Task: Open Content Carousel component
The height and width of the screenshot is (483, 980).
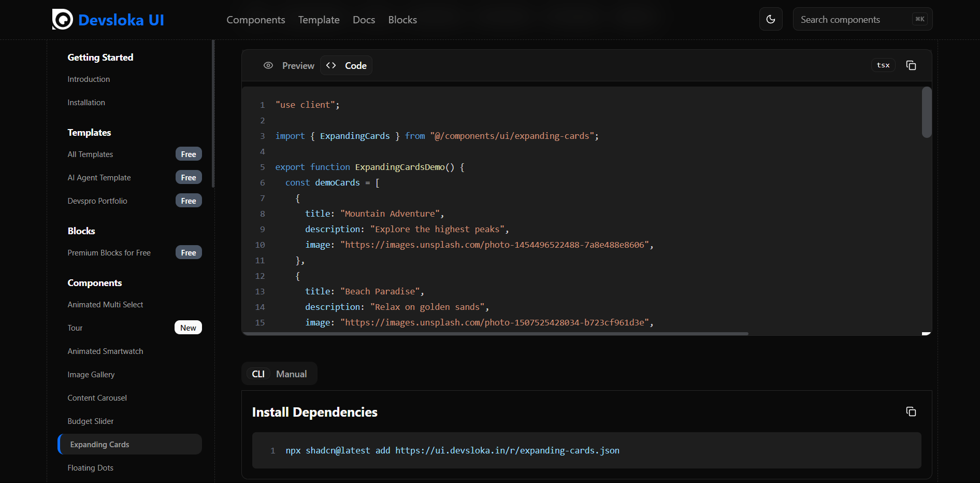Action: click(x=97, y=398)
